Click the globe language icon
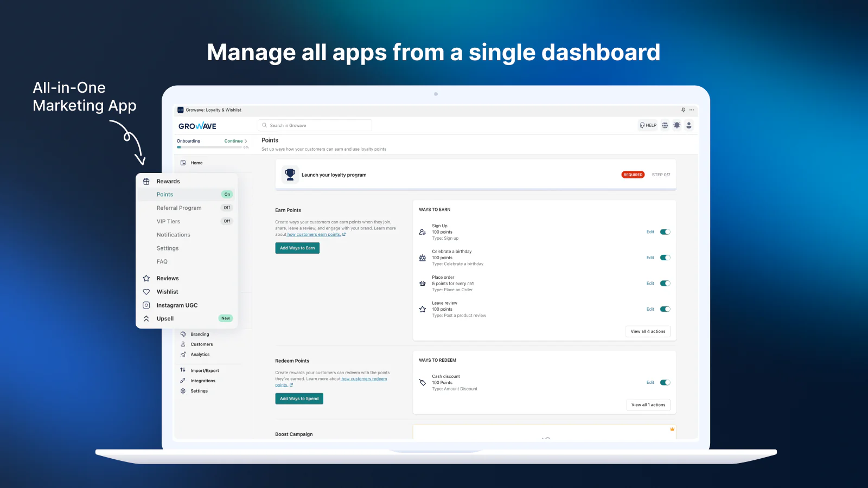 click(x=665, y=125)
